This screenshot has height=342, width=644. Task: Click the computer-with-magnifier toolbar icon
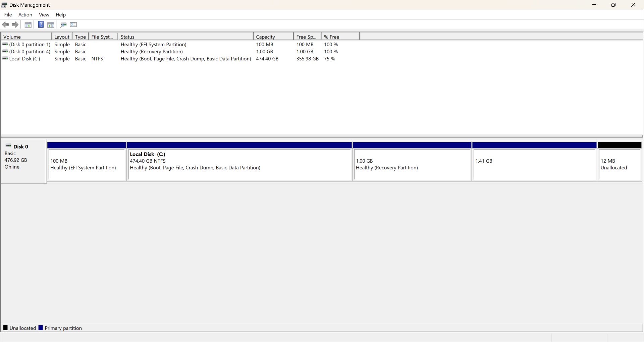point(63,24)
